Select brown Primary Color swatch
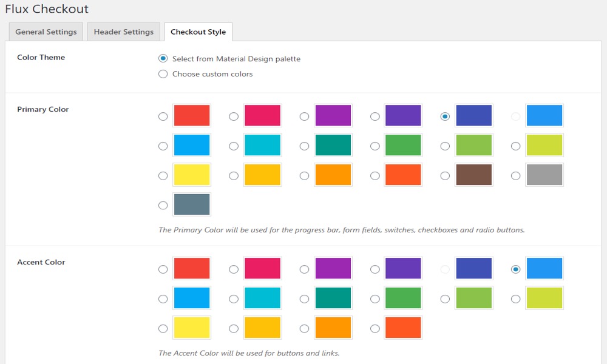The image size is (607, 364). click(474, 175)
